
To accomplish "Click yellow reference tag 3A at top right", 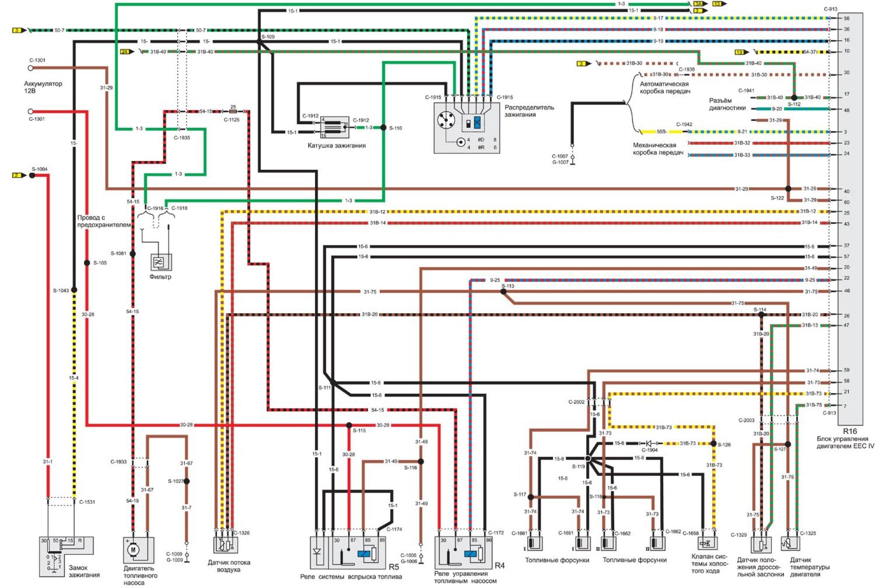I will [x=699, y=3].
